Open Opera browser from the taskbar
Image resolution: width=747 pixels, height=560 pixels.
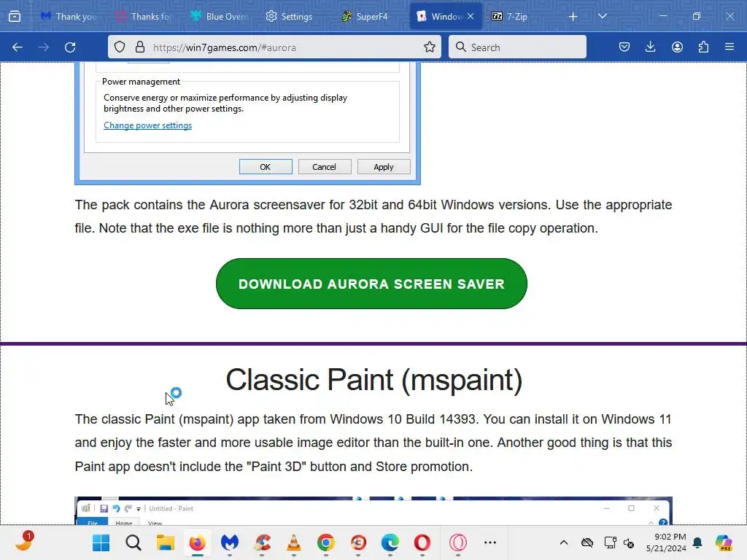(422, 542)
